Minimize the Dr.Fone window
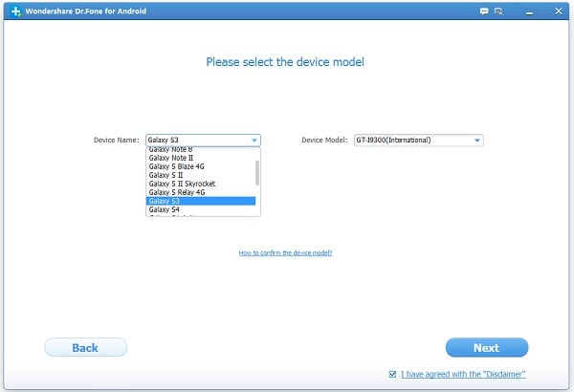Viewport: 574px width, 392px height. point(529,11)
